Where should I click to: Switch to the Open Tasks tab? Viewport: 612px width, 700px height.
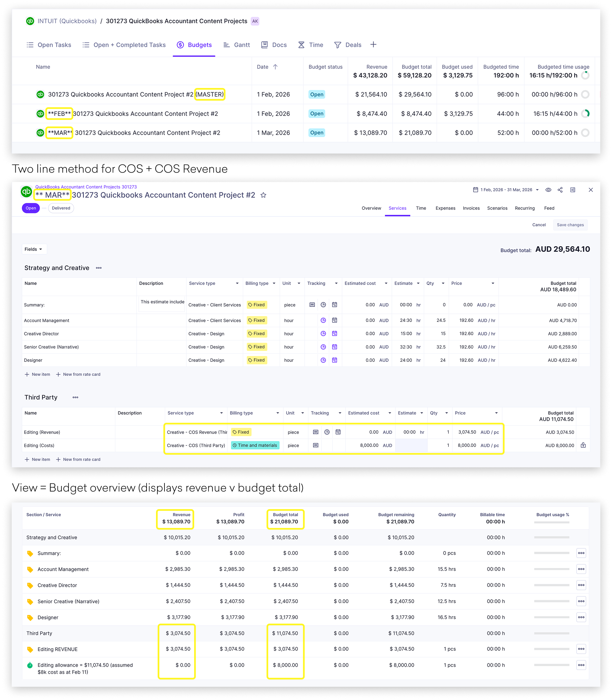point(49,45)
